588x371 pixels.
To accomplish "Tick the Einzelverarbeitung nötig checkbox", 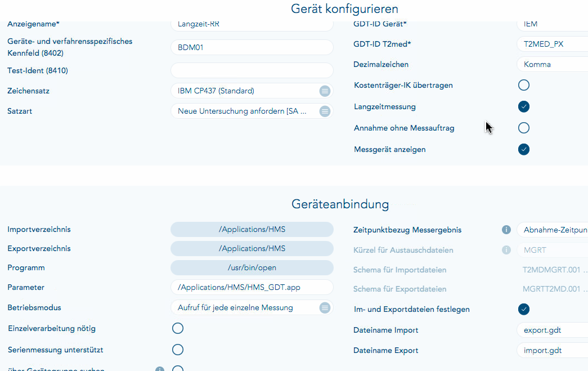I will tap(178, 328).
